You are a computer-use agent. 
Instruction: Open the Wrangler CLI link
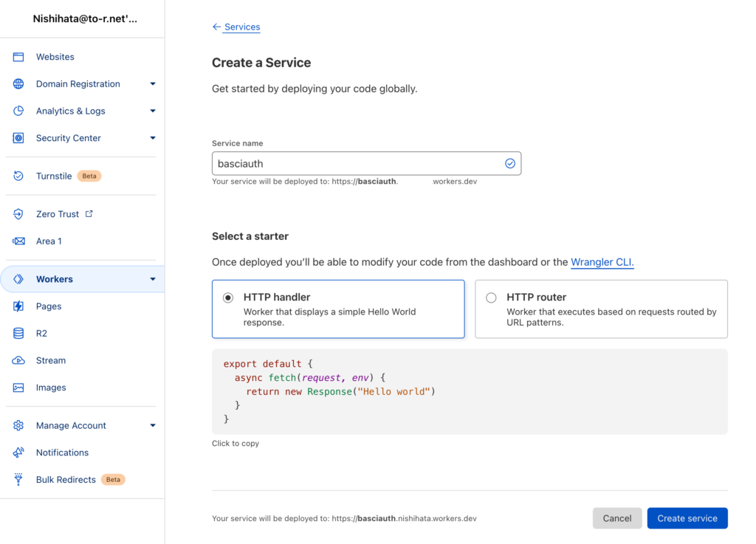pyautogui.click(x=602, y=262)
